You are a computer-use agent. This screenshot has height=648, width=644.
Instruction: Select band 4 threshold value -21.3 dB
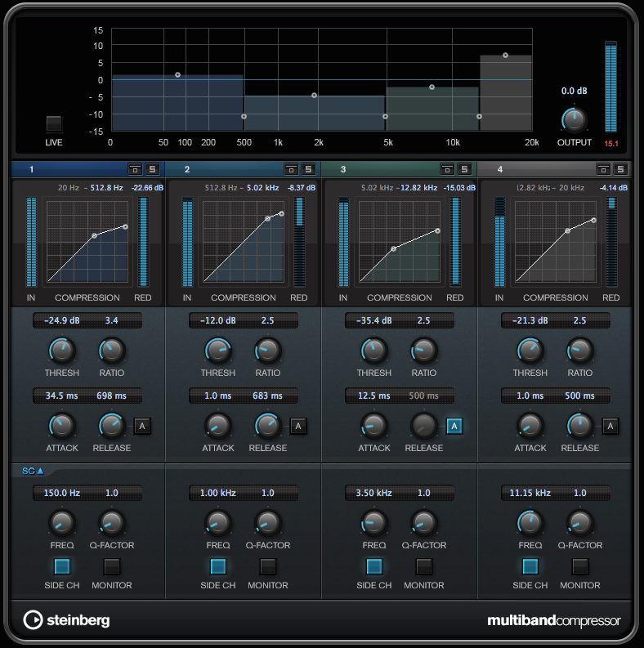pos(530,320)
